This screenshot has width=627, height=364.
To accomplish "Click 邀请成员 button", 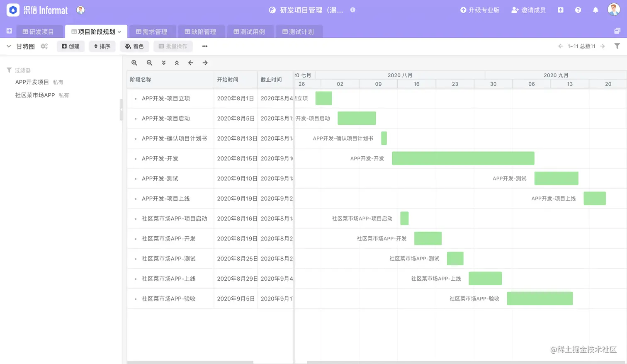I will pos(529,10).
